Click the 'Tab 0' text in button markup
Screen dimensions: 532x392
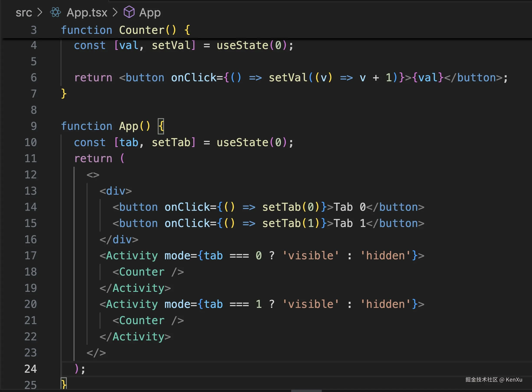pyautogui.click(x=350, y=207)
